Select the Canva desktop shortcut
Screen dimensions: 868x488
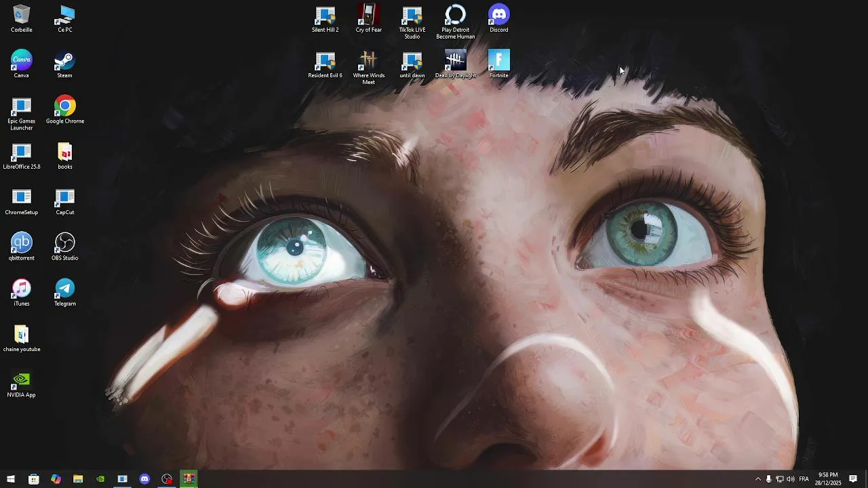[x=21, y=64]
